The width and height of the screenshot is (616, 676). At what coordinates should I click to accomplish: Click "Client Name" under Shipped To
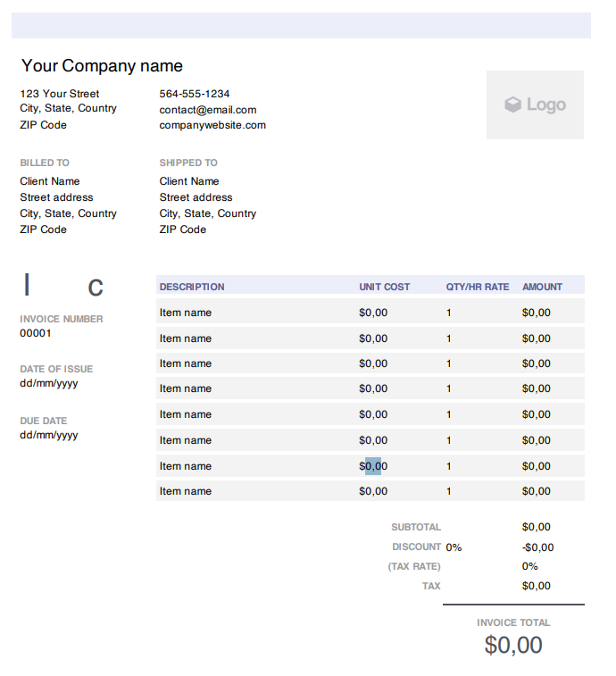click(x=188, y=181)
